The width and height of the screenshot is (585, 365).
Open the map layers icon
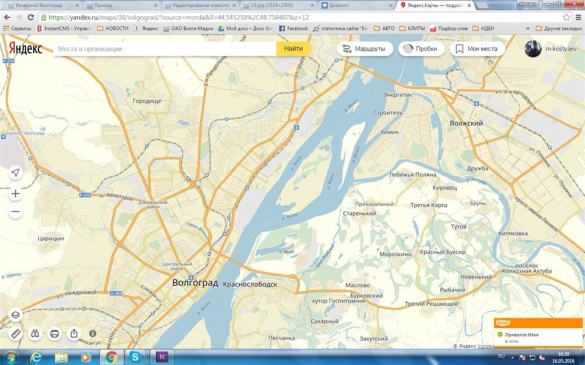tap(15, 315)
